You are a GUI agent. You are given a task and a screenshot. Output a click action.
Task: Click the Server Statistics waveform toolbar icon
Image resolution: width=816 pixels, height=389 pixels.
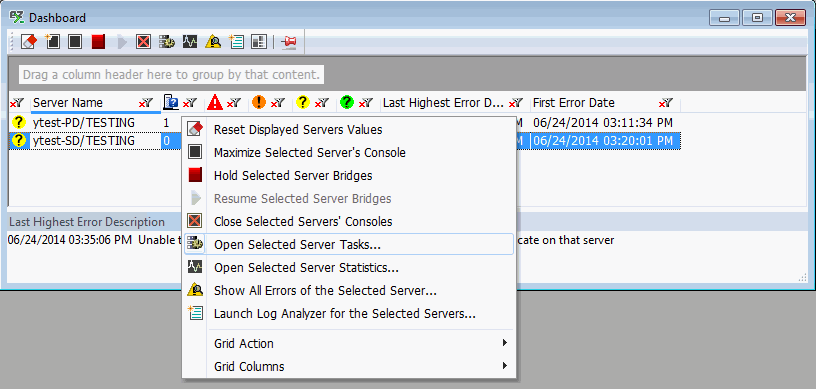click(189, 42)
